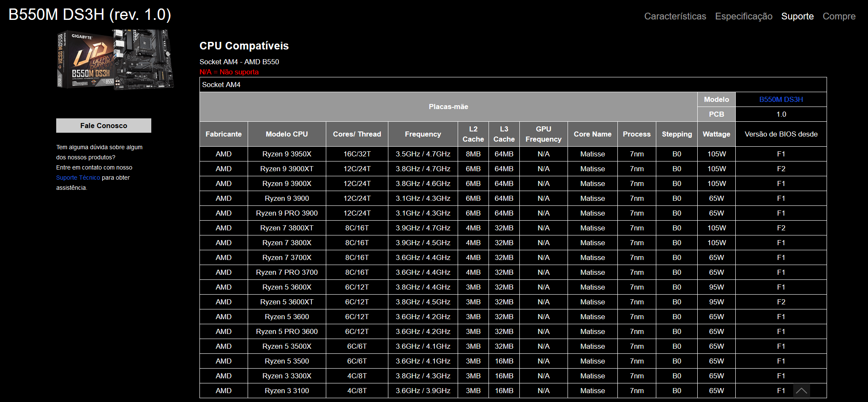
Task: Select the Ryzen 9 3950X cell
Action: tap(287, 154)
